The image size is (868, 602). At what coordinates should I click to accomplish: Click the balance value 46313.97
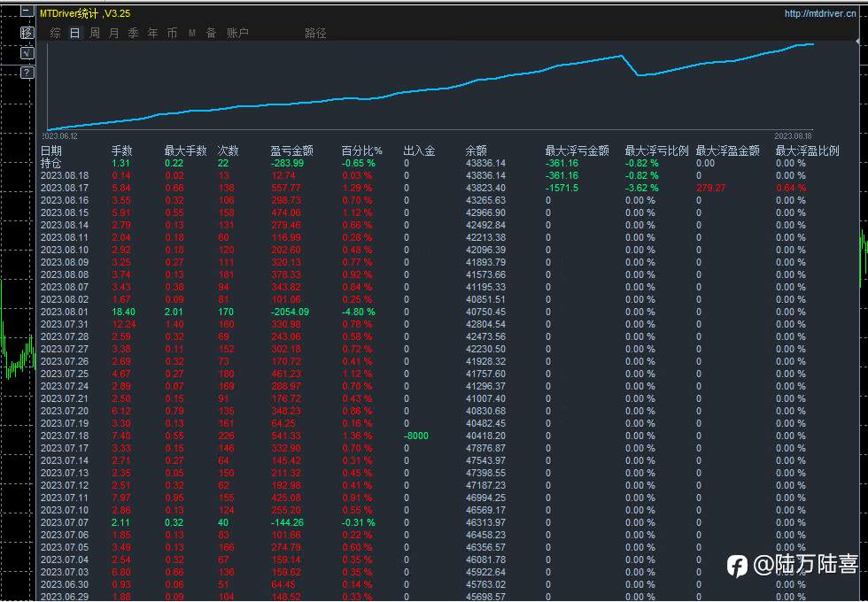(x=485, y=523)
